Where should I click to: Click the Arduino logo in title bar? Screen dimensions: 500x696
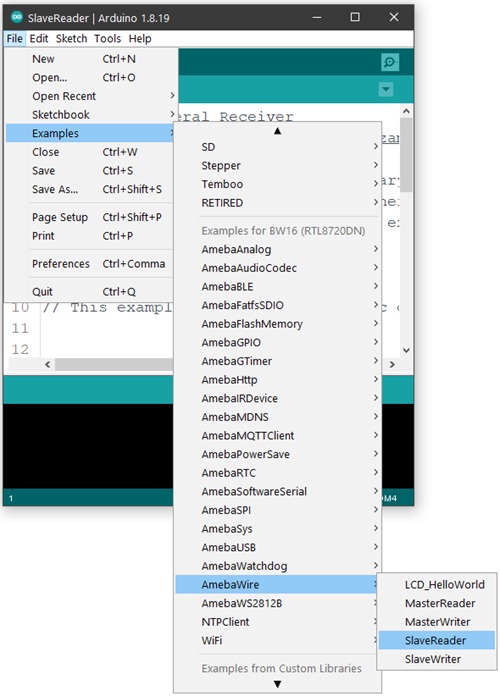pyautogui.click(x=17, y=17)
